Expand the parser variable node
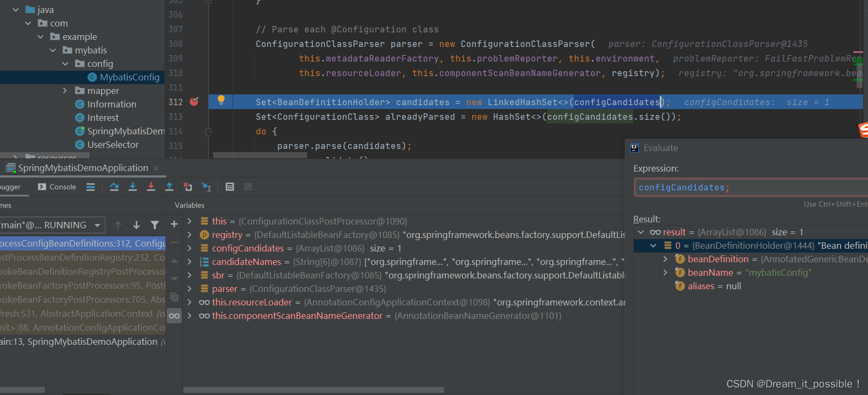 [x=189, y=289]
